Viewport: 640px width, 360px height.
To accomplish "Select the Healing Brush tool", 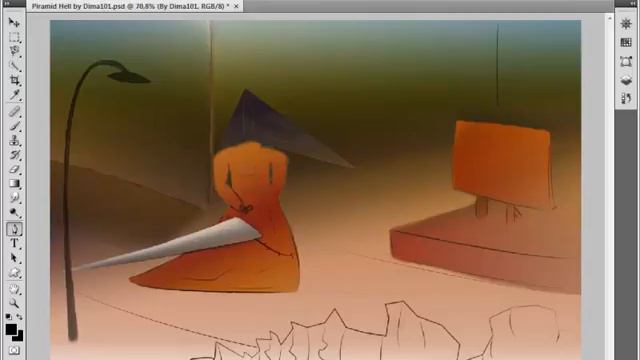I will (14, 111).
